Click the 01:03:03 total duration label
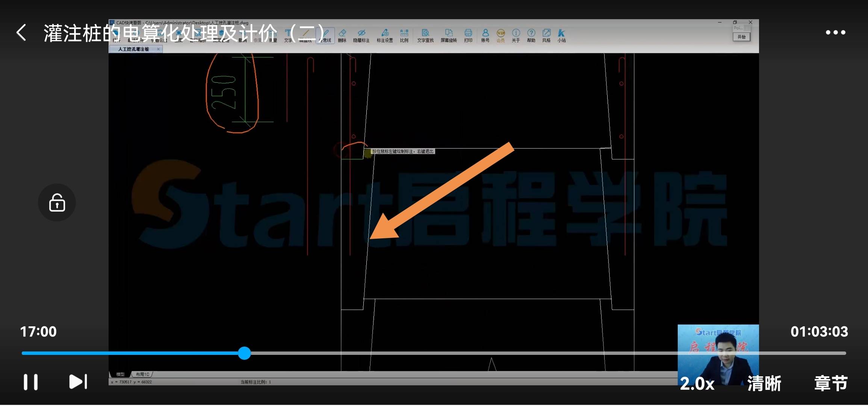The image size is (868, 406). pyautogui.click(x=819, y=332)
